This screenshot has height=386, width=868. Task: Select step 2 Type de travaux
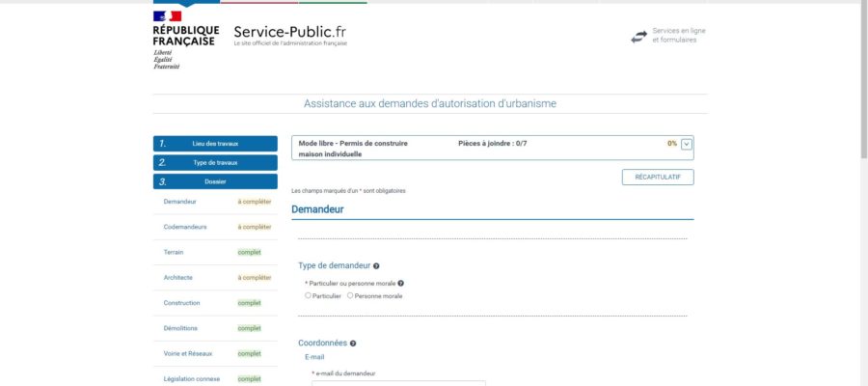tap(215, 163)
